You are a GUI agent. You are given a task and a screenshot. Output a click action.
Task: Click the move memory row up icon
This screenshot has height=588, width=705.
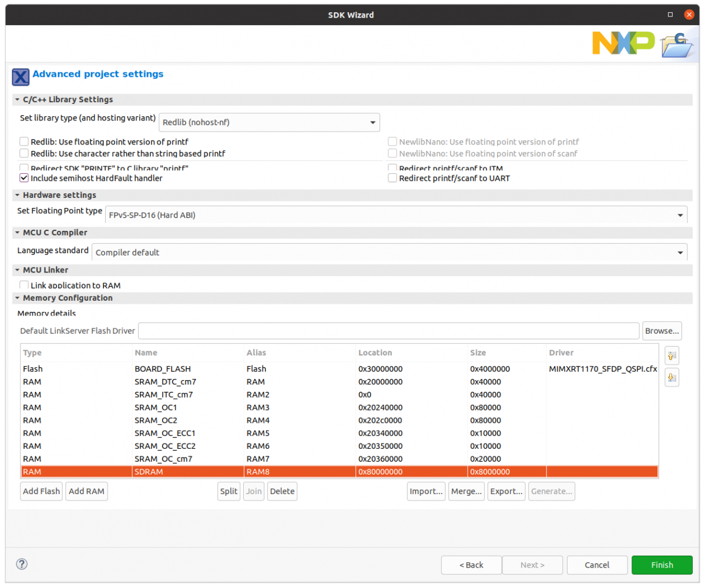[x=672, y=355]
